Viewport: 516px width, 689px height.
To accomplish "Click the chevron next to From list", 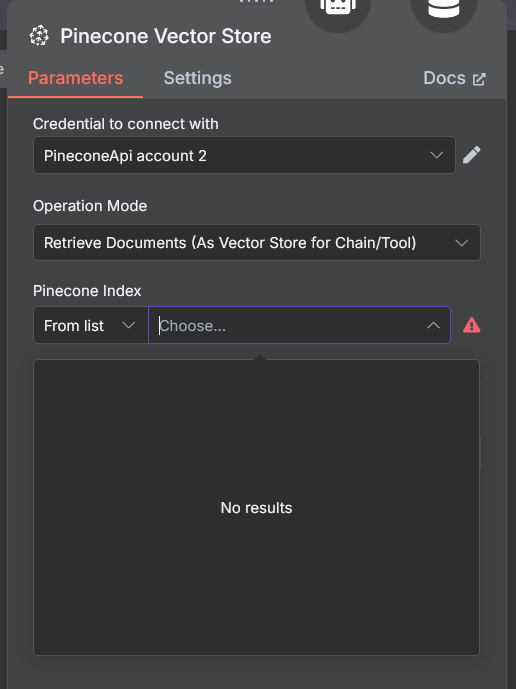I will pos(128,325).
